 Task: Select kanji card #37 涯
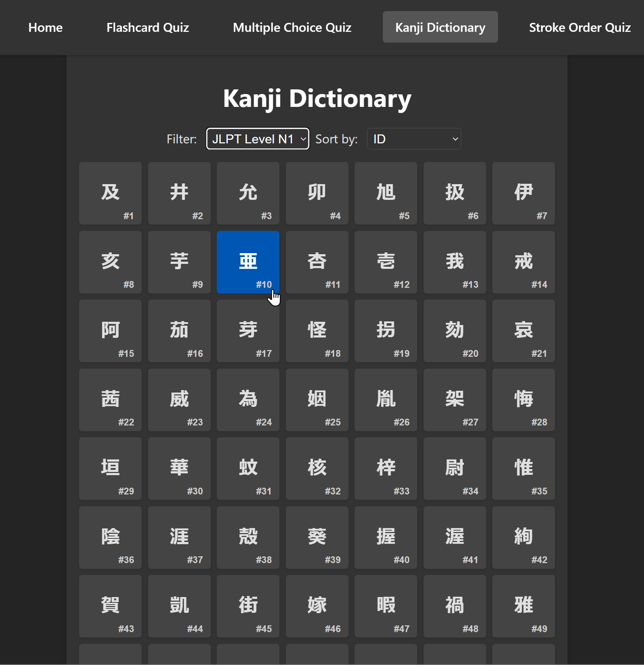tap(179, 537)
